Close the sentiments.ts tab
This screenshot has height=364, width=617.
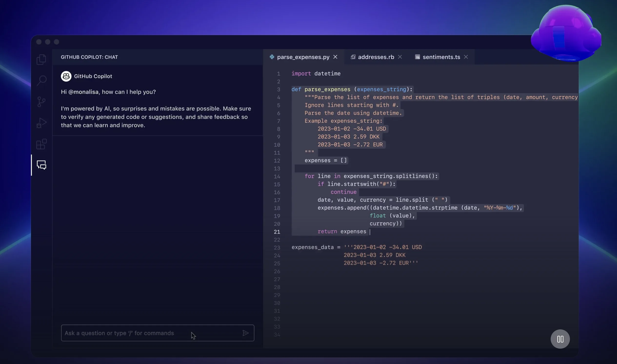tap(466, 57)
